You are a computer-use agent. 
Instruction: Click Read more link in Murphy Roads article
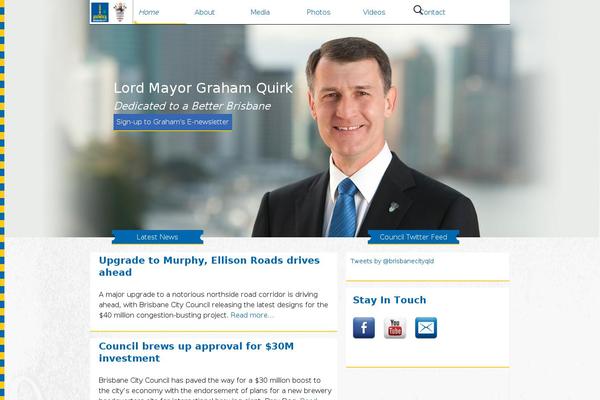[x=252, y=315]
